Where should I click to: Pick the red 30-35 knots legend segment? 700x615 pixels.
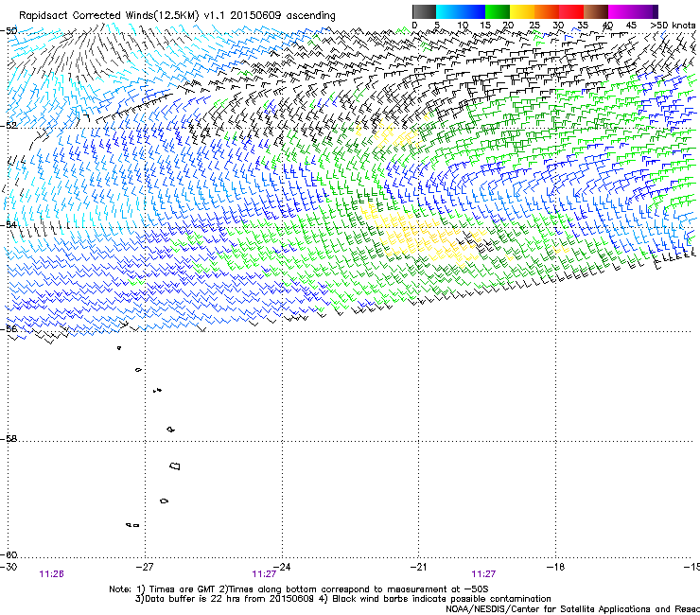[x=571, y=11]
